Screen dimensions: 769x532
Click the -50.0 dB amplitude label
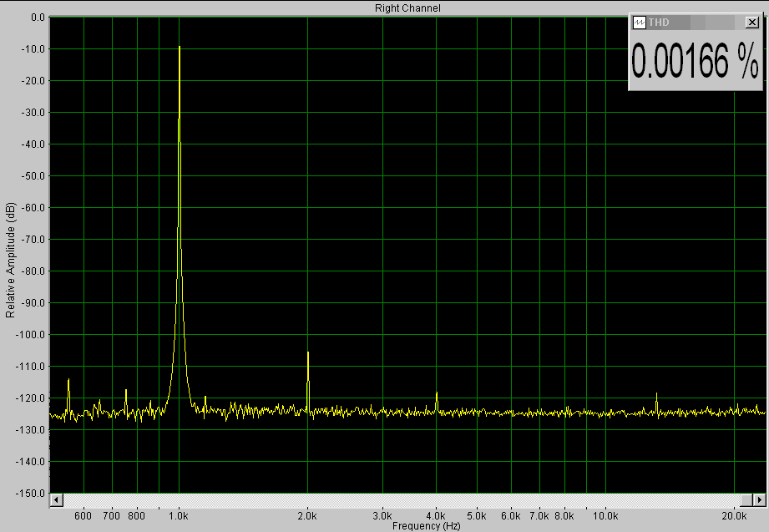tap(33, 175)
